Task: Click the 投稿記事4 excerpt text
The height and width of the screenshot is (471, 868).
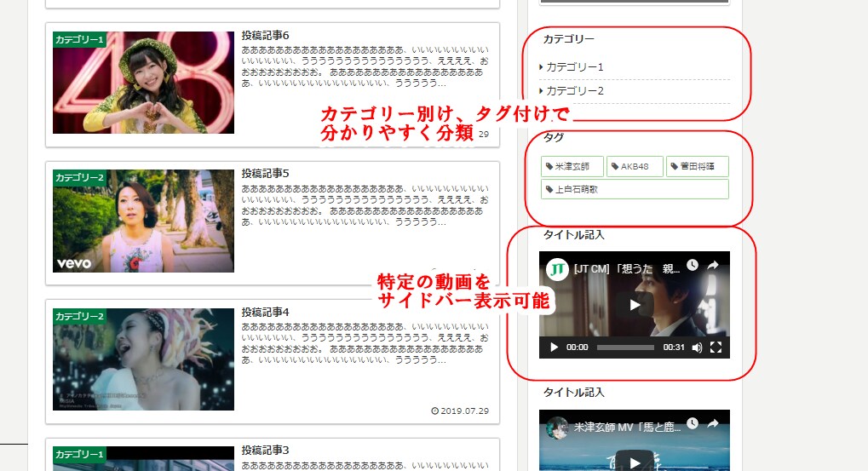Action: point(365,344)
